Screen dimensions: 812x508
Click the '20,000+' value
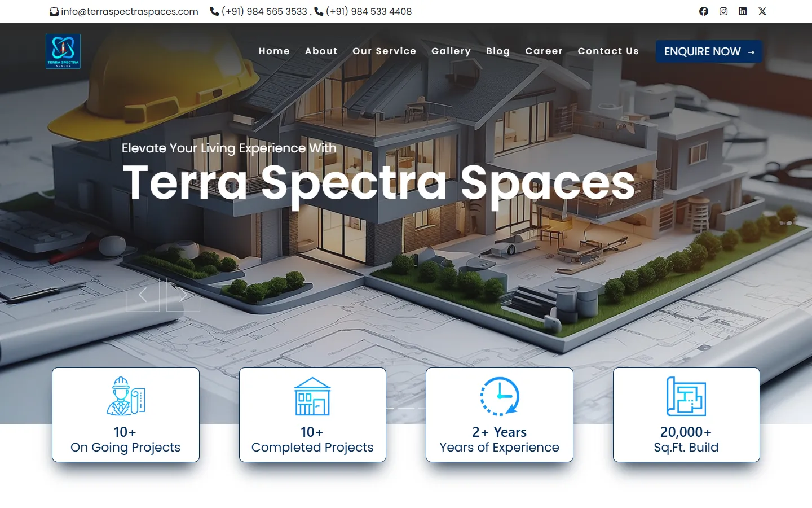coord(686,432)
